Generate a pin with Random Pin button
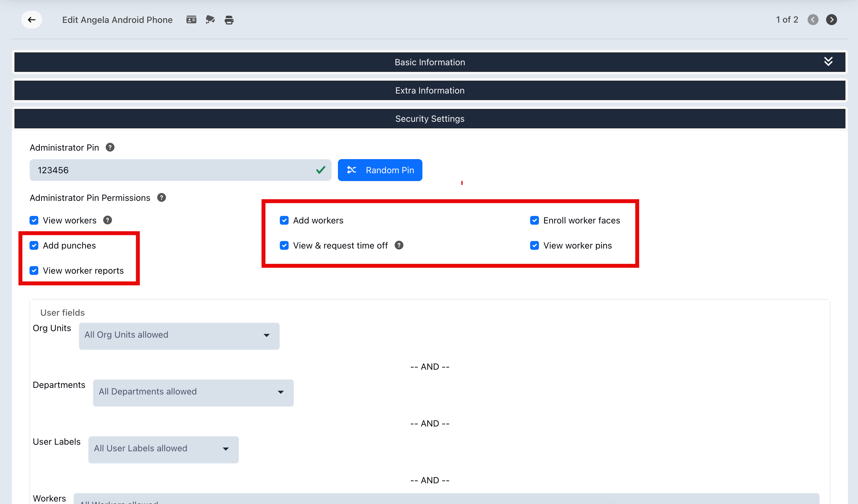Viewport: 858px width, 504px height. (380, 170)
